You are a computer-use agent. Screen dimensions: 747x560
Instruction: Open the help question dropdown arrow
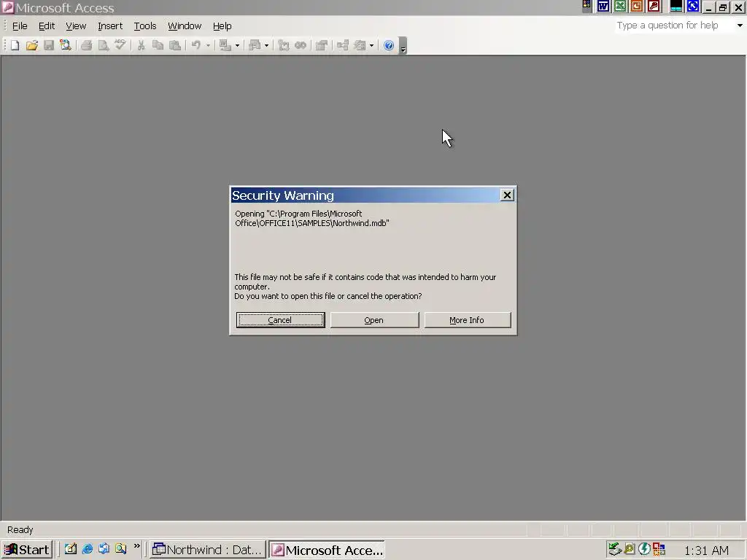(x=740, y=26)
